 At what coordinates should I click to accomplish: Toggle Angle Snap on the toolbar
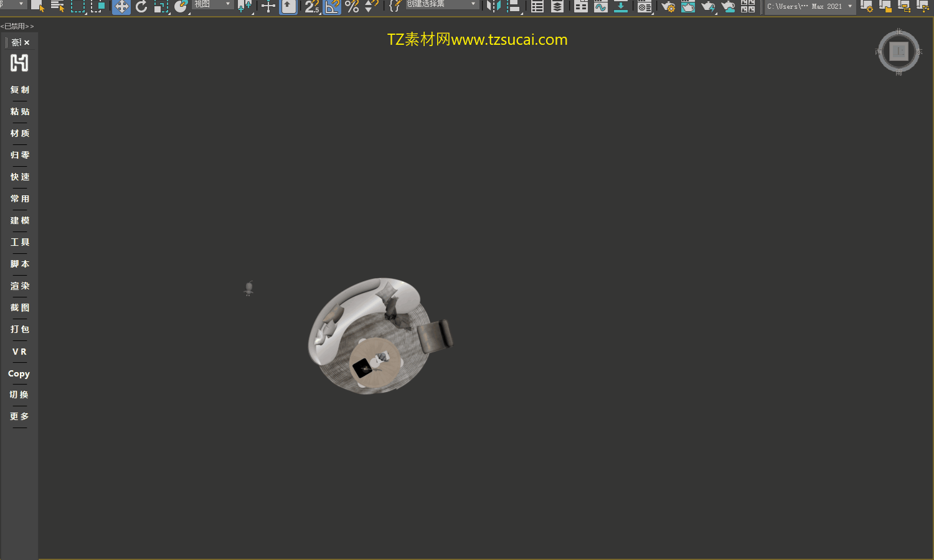(332, 6)
